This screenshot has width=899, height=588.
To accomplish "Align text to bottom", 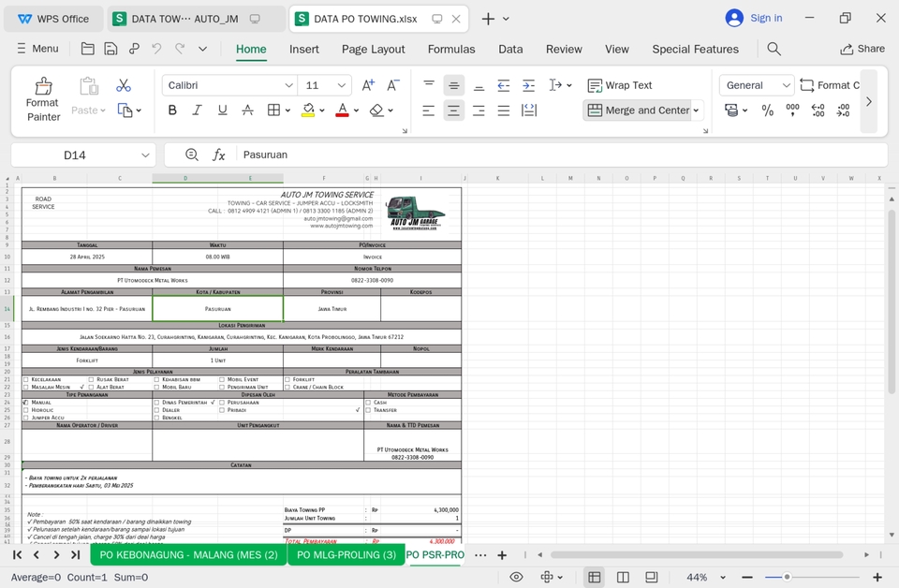I will coord(479,85).
